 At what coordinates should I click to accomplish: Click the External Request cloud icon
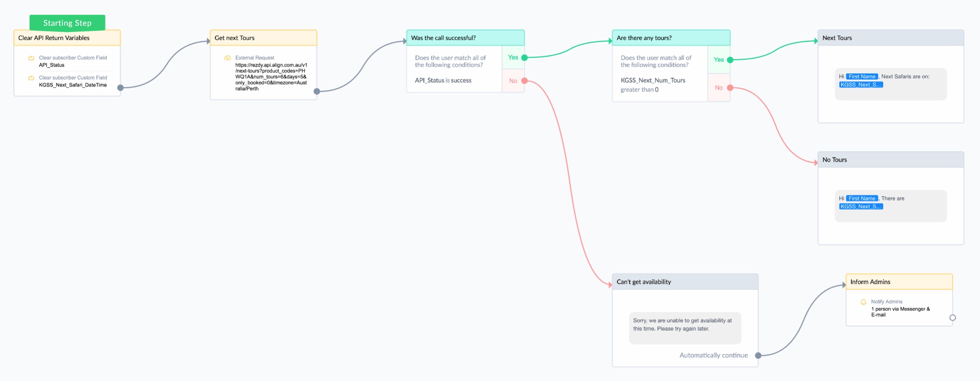(227, 58)
